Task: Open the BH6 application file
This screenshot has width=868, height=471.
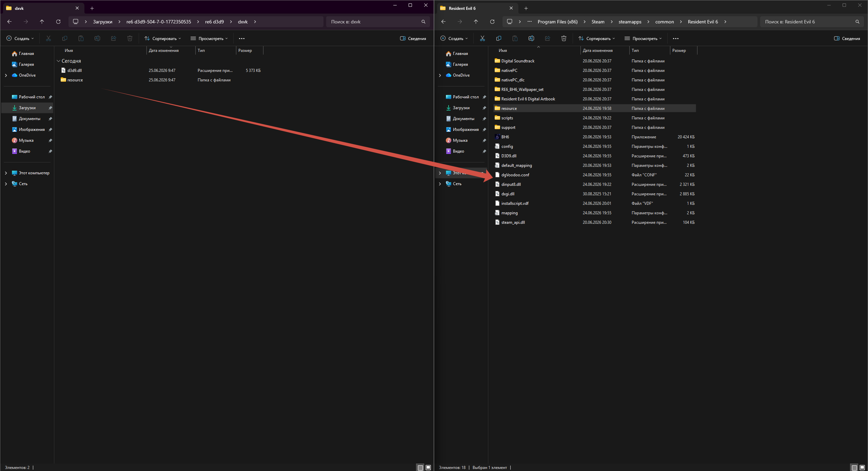Action: tap(505, 137)
